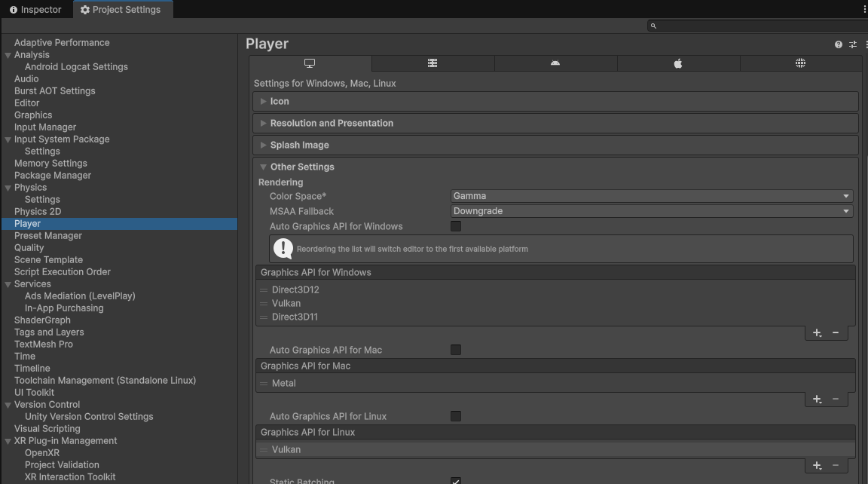Open the Inspector tab
Viewport: 868px width, 484px height.
coord(36,9)
